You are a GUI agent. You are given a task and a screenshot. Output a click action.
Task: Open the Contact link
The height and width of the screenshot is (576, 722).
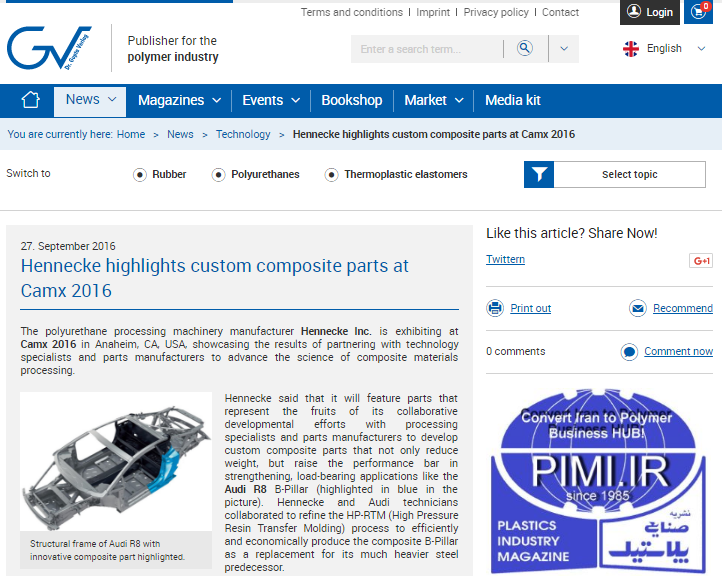[560, 12]
